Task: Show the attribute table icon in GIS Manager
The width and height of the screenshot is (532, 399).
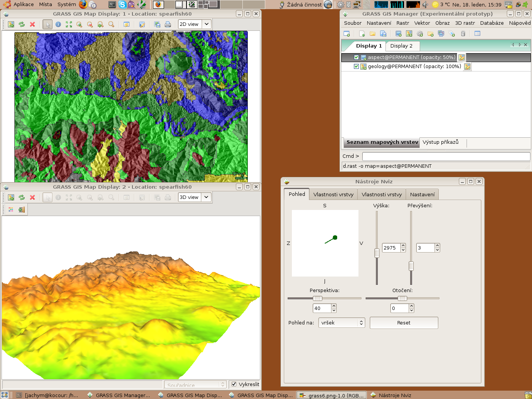Action: [478, 34]
